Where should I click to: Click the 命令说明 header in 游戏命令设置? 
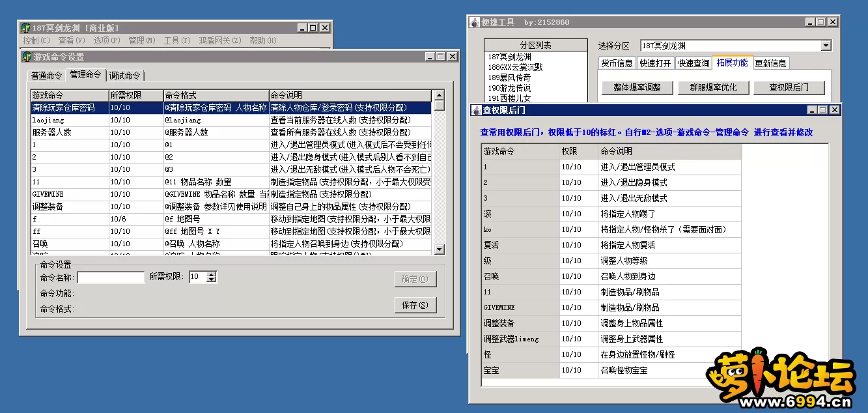pos(350,95)
